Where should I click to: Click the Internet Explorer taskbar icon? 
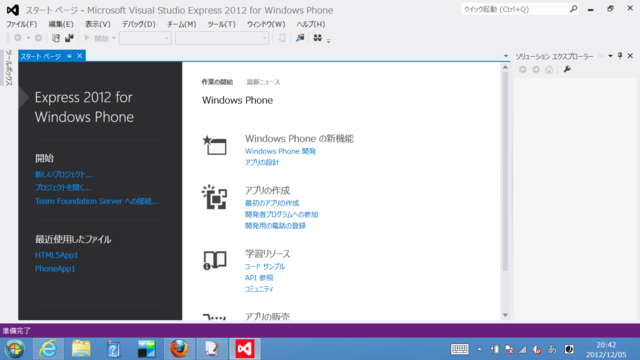48,349
